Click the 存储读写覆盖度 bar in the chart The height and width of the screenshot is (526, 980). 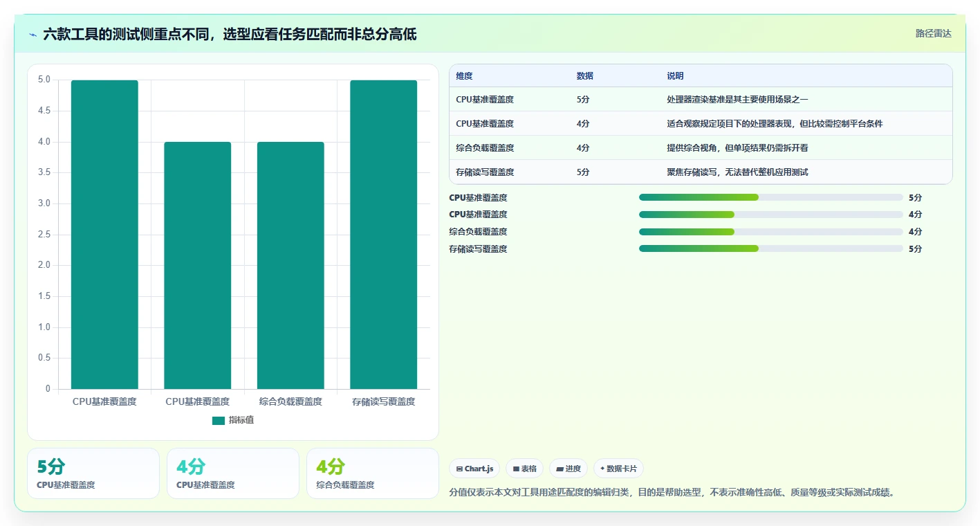383,235
